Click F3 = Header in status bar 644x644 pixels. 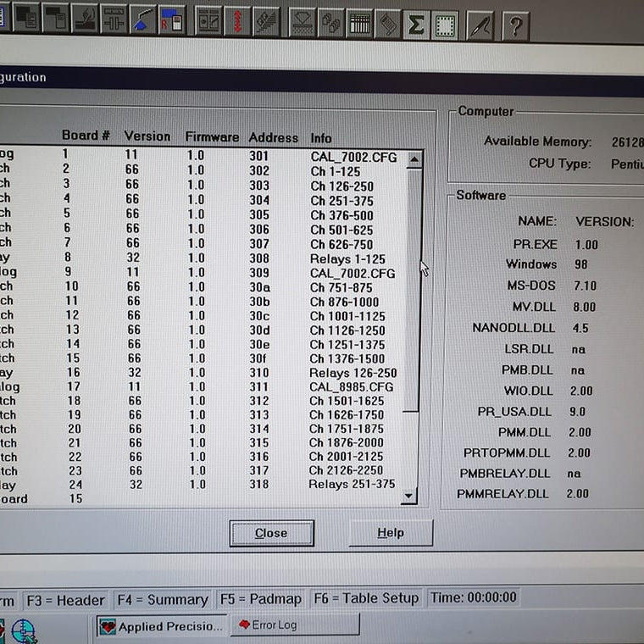coord(65,601)
